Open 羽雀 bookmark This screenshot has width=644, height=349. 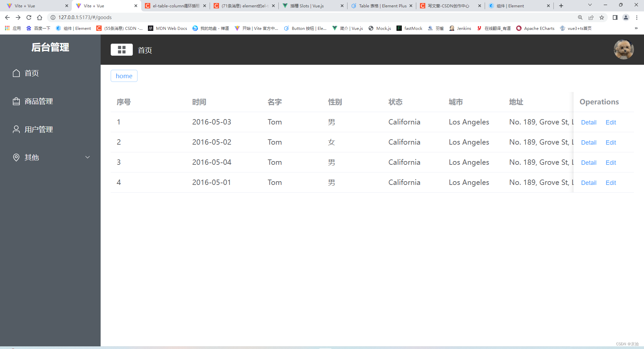tap(436, 28)
